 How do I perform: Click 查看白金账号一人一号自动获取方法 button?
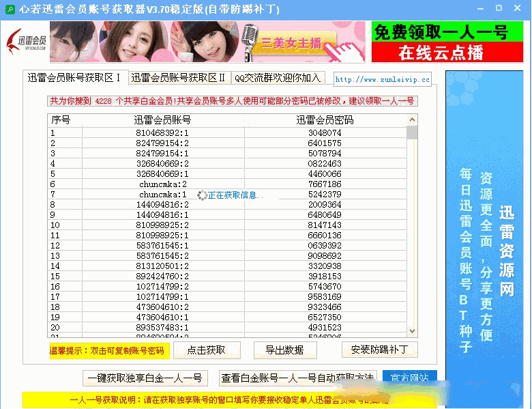298,378
